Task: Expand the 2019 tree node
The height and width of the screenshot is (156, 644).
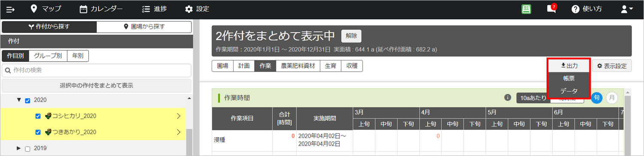Action: pos(18,148)
